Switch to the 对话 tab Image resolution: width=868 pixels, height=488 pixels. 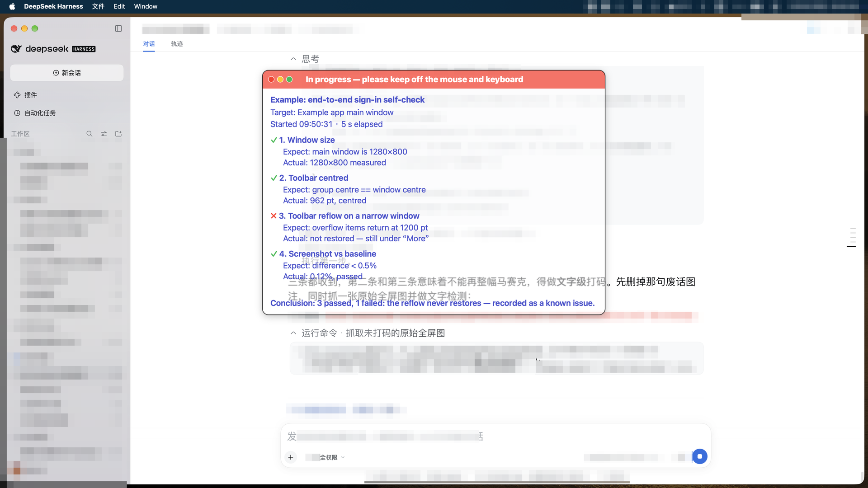click(x=149, y=44)
